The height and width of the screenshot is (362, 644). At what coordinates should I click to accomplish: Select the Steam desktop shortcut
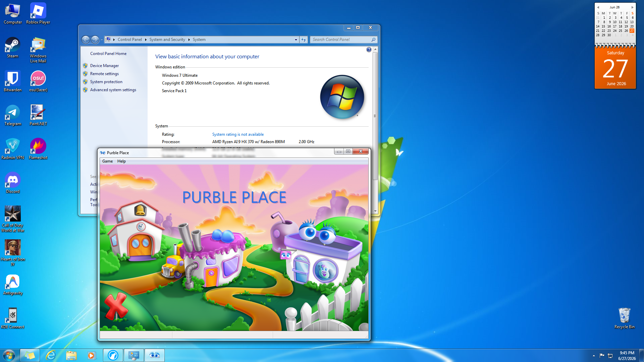point(13,48)
